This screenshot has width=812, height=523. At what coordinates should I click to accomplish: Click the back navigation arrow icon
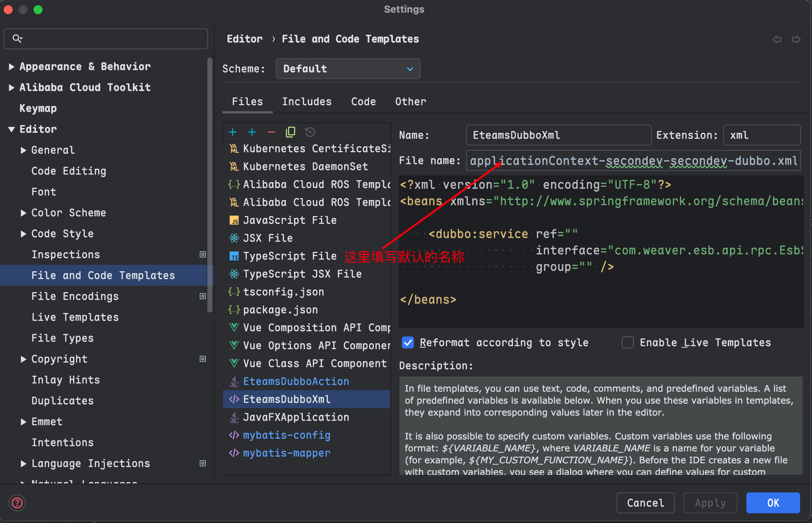(777, 40)
